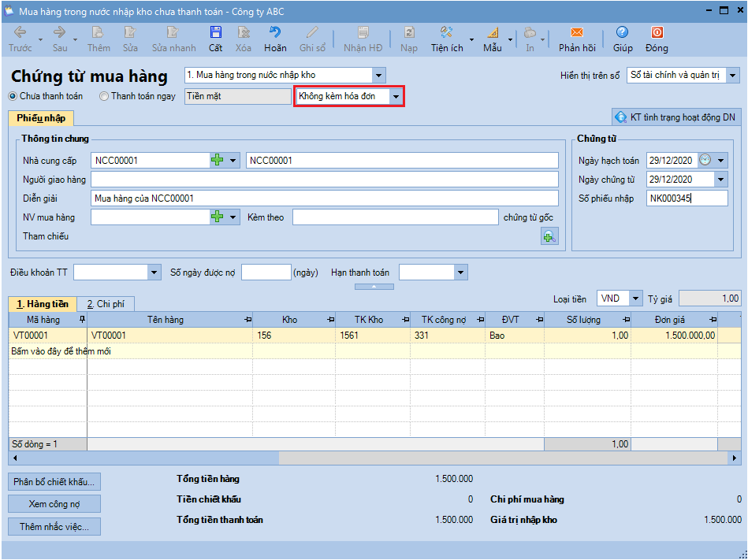Click Xem công nợ button

pyautogui.click(x=54, y=504)
